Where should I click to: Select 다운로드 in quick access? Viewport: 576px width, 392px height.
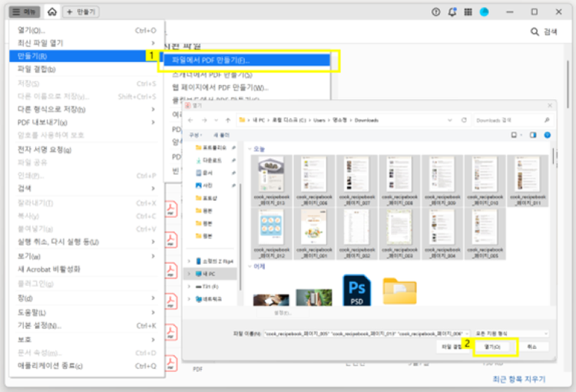pos(212,160)
